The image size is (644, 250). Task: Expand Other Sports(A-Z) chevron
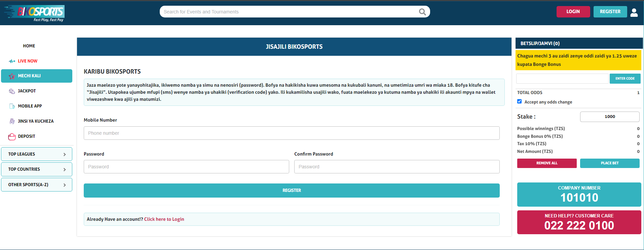65,185
